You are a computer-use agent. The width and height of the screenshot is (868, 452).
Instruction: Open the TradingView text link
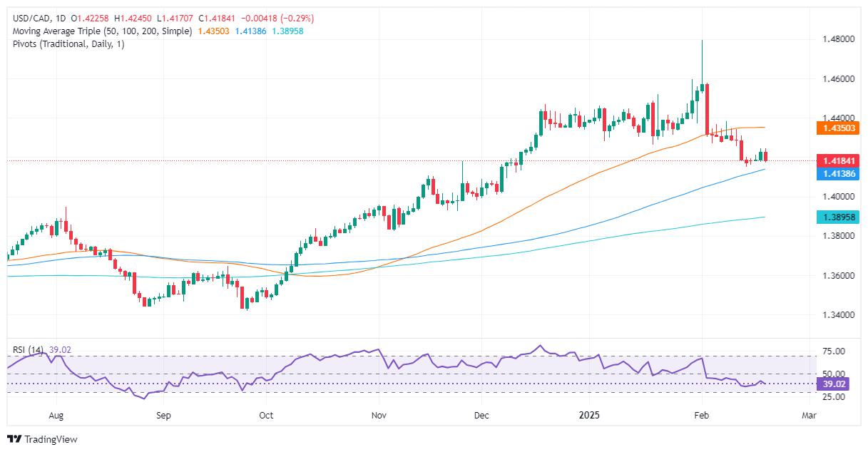pyautogui.click(x=51, y=440)
